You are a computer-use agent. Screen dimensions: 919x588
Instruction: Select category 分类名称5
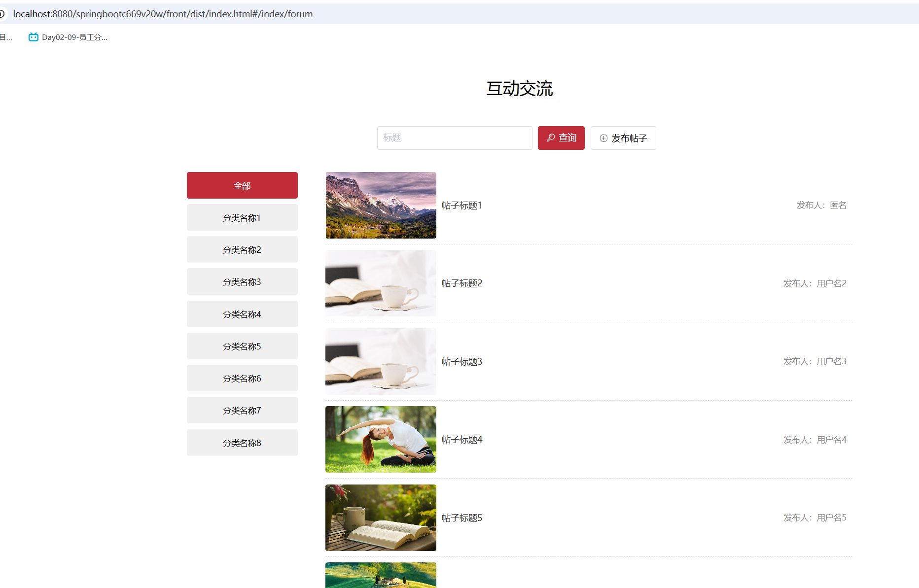[x=242, y=346]
